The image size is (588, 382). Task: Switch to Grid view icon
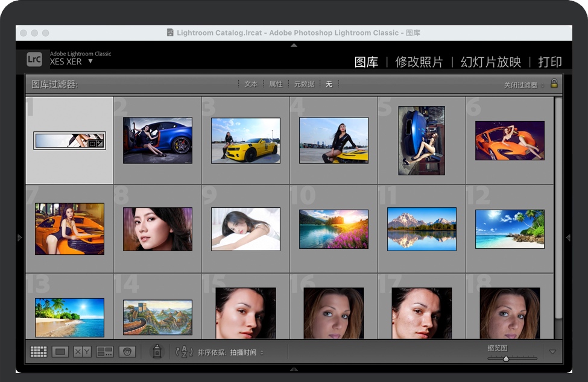tap(39, 352)
